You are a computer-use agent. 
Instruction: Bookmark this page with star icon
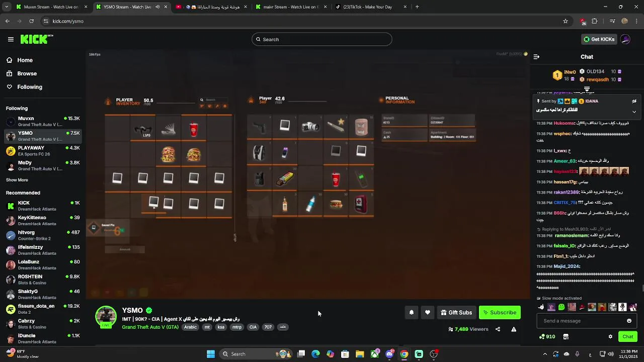(x=566, y=21)
